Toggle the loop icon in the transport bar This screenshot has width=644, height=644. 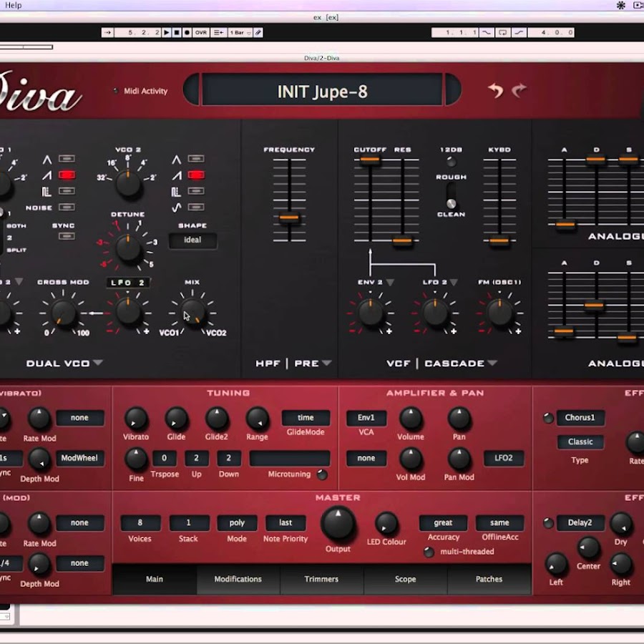point(503,32)
